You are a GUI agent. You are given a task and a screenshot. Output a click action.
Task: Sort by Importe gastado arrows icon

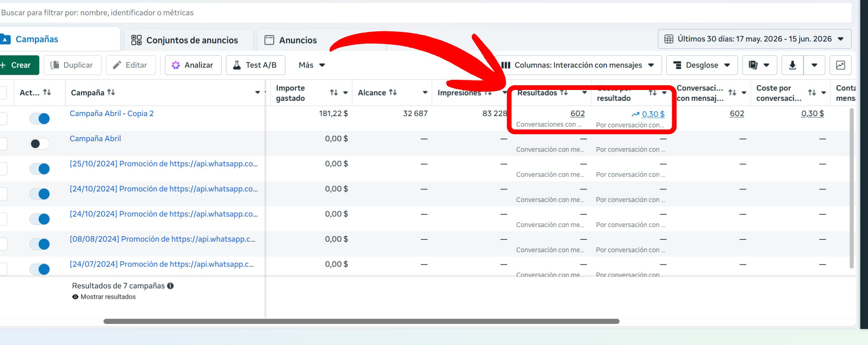pyautogui.click(x=334, y=93)
